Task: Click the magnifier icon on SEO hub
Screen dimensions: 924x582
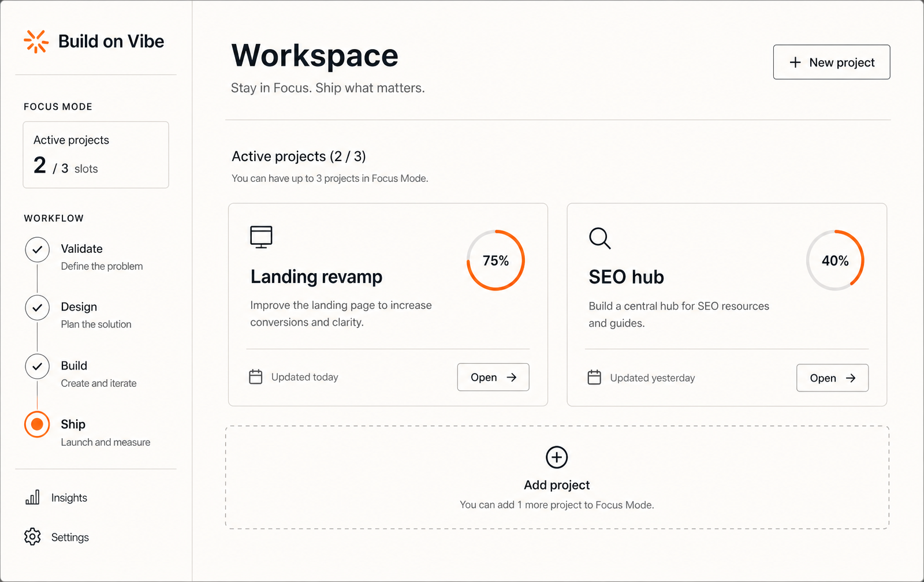Action: pyautogui.click(x=599, y=238)
